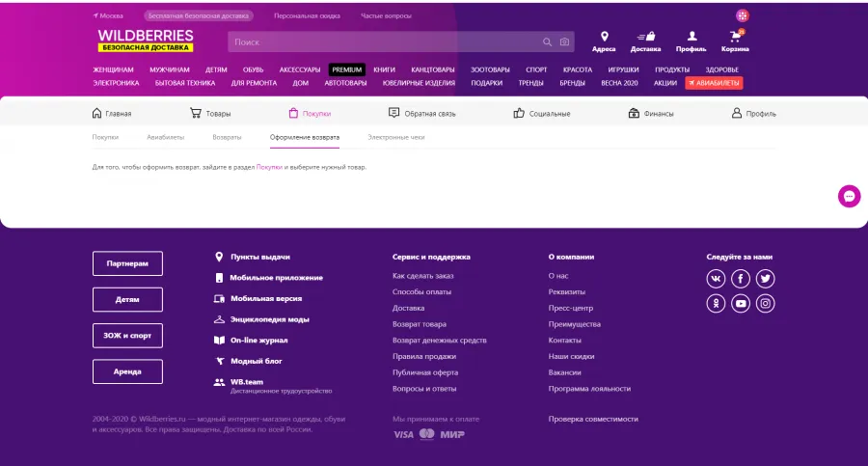This screenshot has width=868, height=466.
Task: Open ЖЕНЩИНАМ category menu
Action: [114, 69]
